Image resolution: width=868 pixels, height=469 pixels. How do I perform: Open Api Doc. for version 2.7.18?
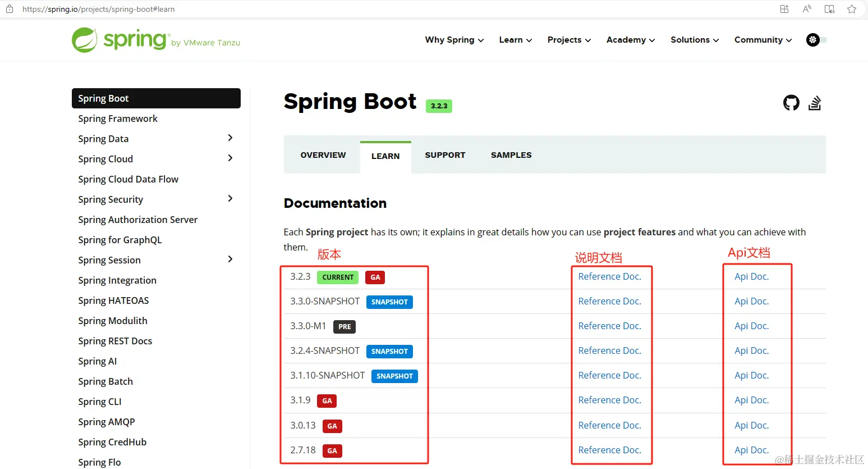click(751, 450)
